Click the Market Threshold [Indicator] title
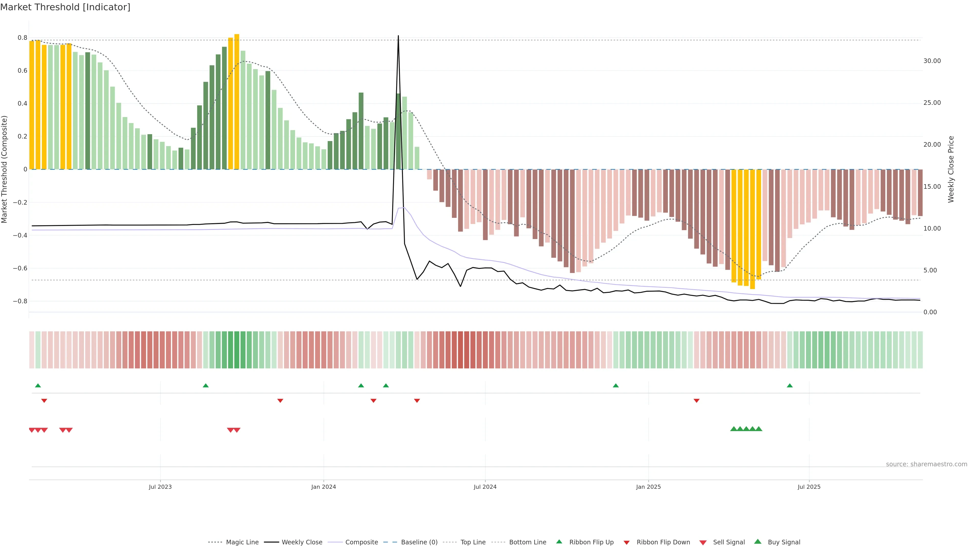The height and width of the screenshot is (551, 980). click(65, 7)
